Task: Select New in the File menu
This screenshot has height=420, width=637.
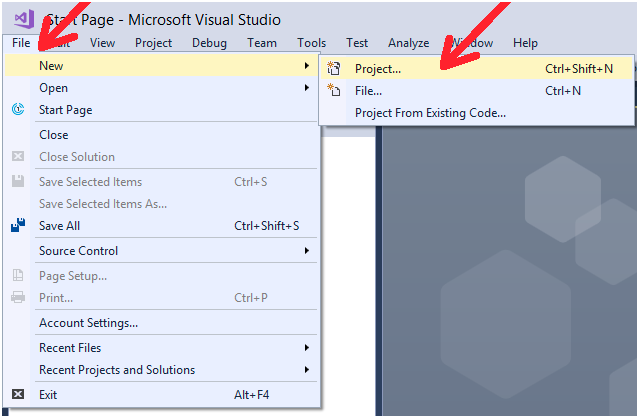Action: [x=162, y=65]
